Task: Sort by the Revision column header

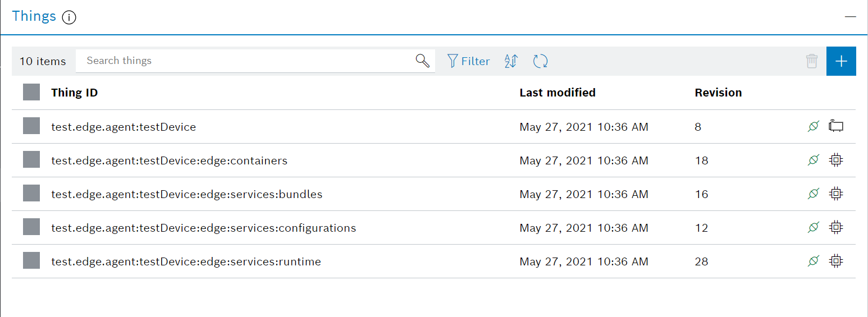Action: click(718, 93)
